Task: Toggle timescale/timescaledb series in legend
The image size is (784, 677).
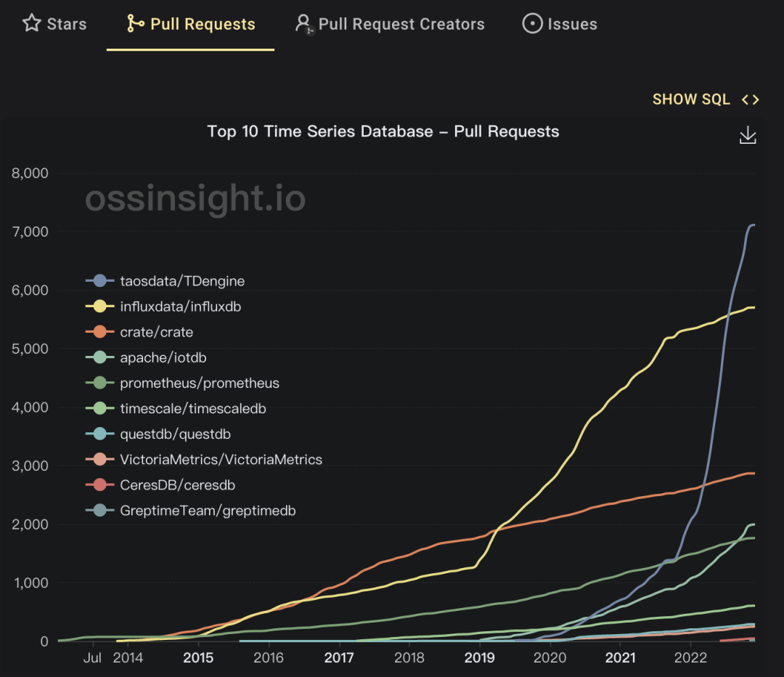Action: pos(176,408)
